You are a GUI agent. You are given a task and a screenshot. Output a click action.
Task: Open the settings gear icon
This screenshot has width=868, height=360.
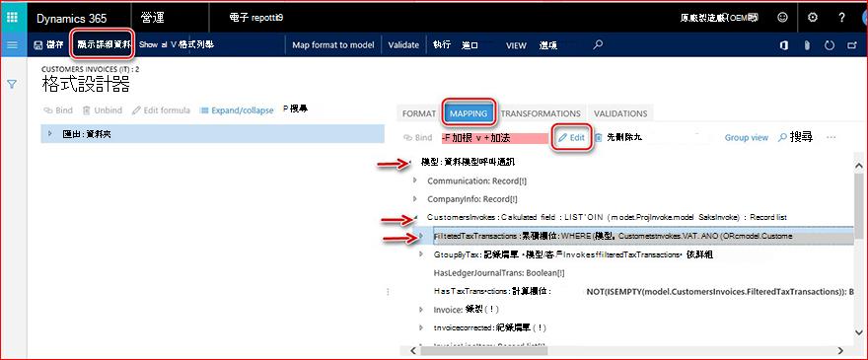click(x=812, y=17)
